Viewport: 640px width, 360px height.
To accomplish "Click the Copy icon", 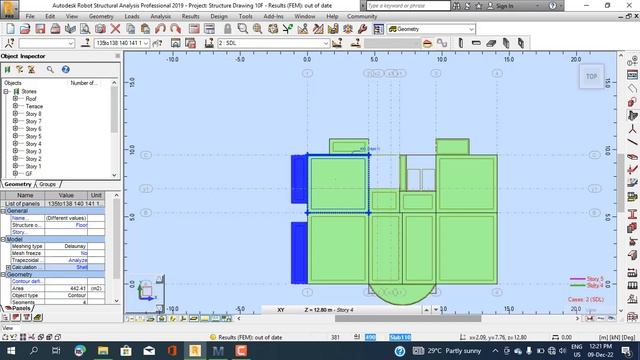I will [131, 29].
